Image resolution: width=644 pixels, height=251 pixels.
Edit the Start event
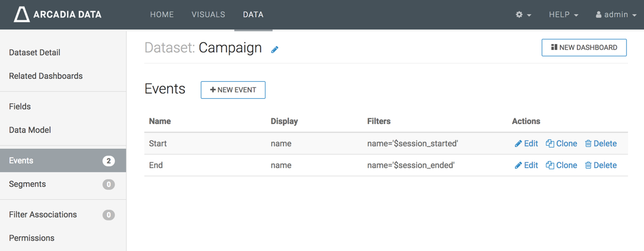pyautogui.click(x=526, y=143)
